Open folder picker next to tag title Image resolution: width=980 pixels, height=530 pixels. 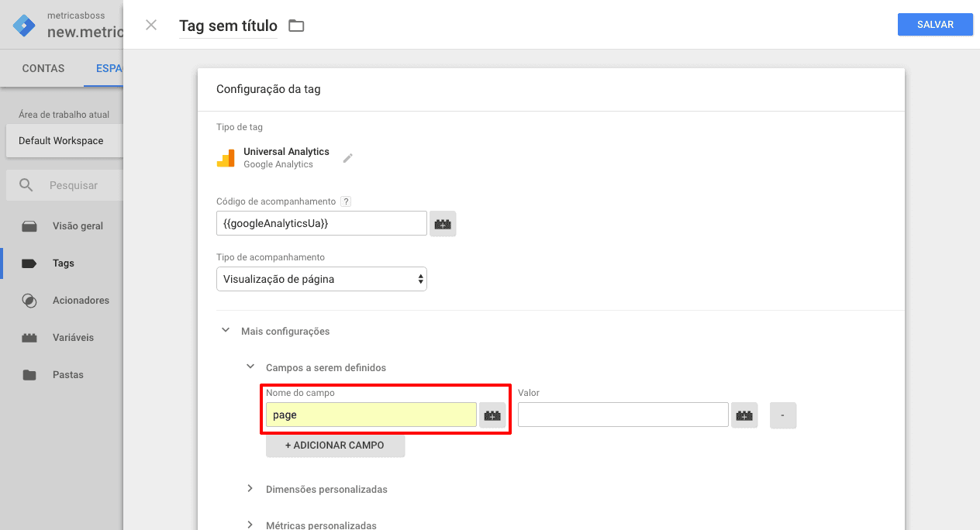point(296,25)
